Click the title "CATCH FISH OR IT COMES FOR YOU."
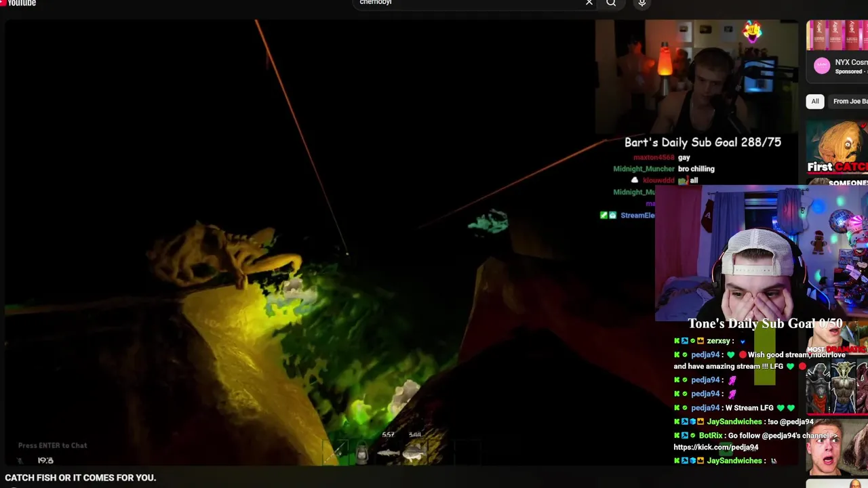 [x=81, y=478]
